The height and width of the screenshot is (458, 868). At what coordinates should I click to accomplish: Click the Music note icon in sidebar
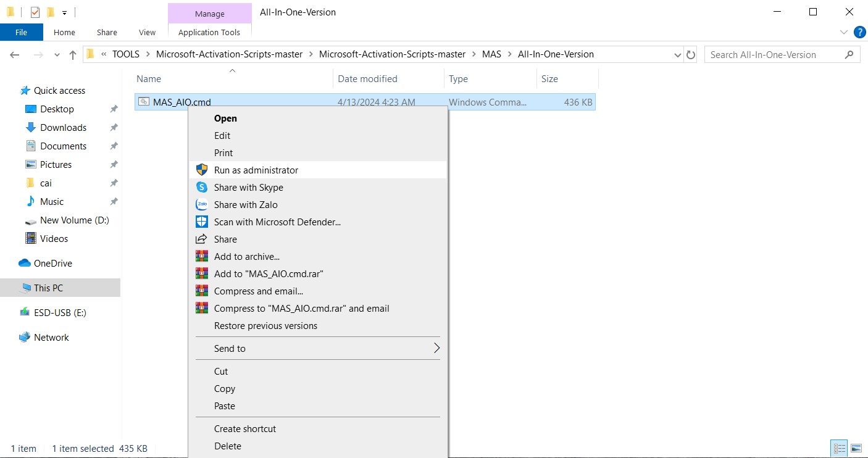coord(31,201)
